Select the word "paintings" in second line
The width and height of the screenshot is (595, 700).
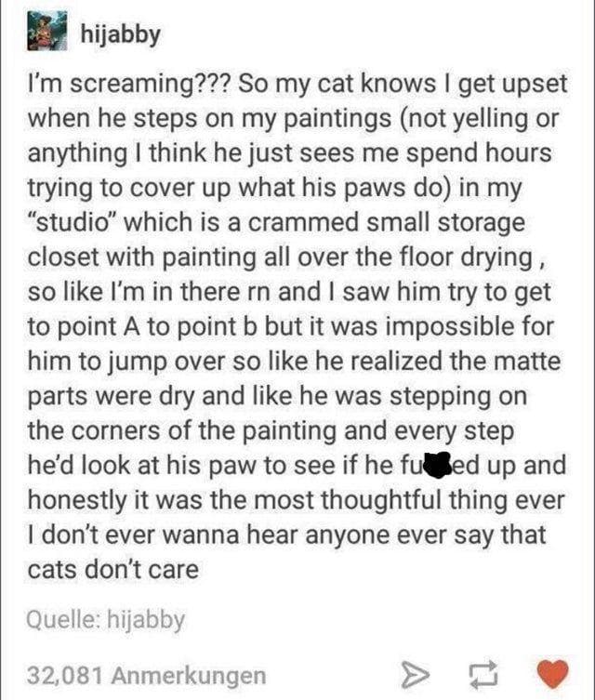pos(337,120)
